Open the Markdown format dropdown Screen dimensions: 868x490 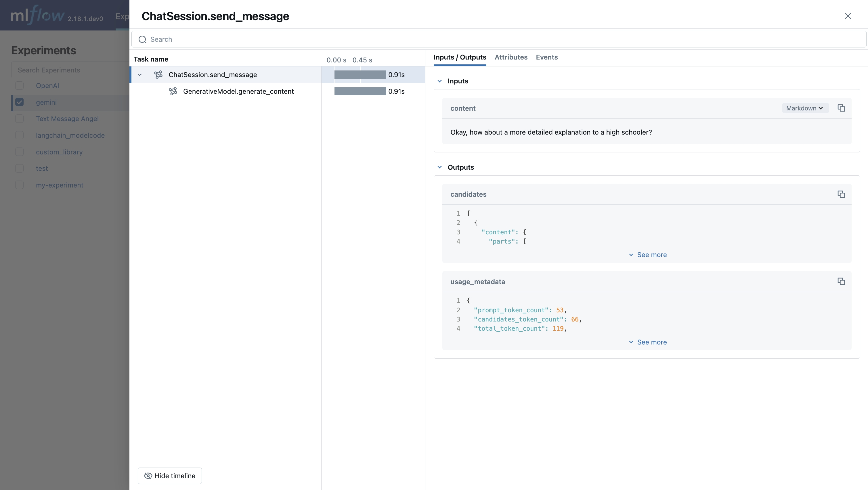[x=805, y=108]
